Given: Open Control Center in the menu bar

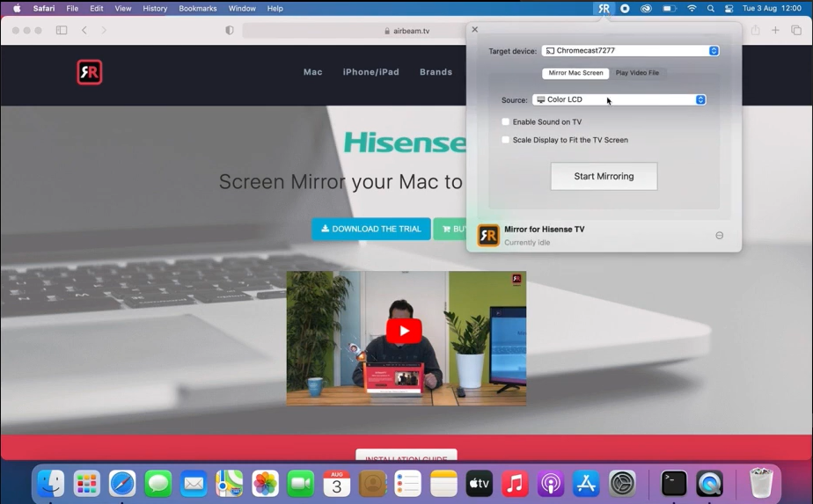Looking at the screenshot, I should click(x=729, y=8).
